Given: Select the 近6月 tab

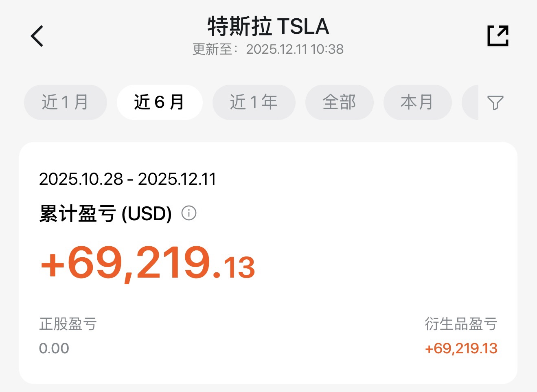Looking at the screenshot, I should (159, 102).
